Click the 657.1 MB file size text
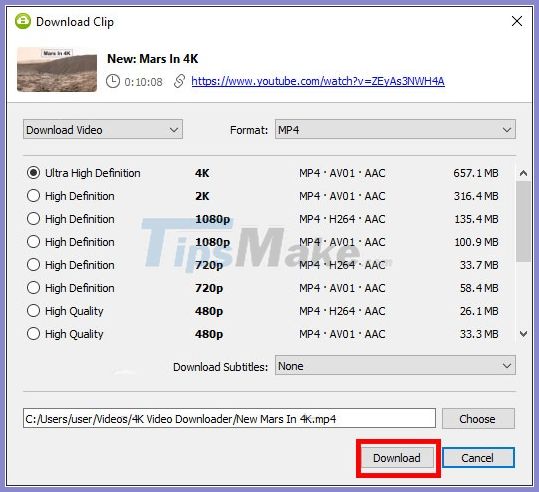Viewport: 539px width, 492px height. click(x=476, y=173)
